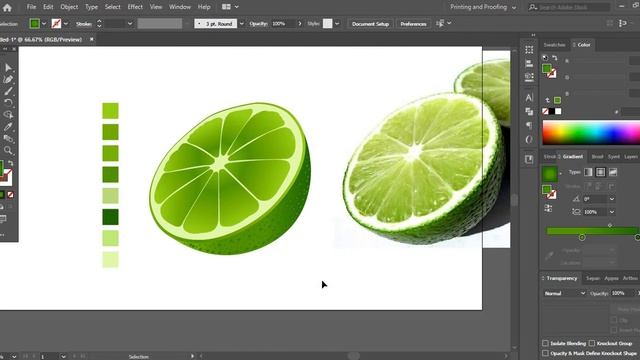
Task: Click the darkest green swatch square on canvas
Action: [x=110, y=217]
